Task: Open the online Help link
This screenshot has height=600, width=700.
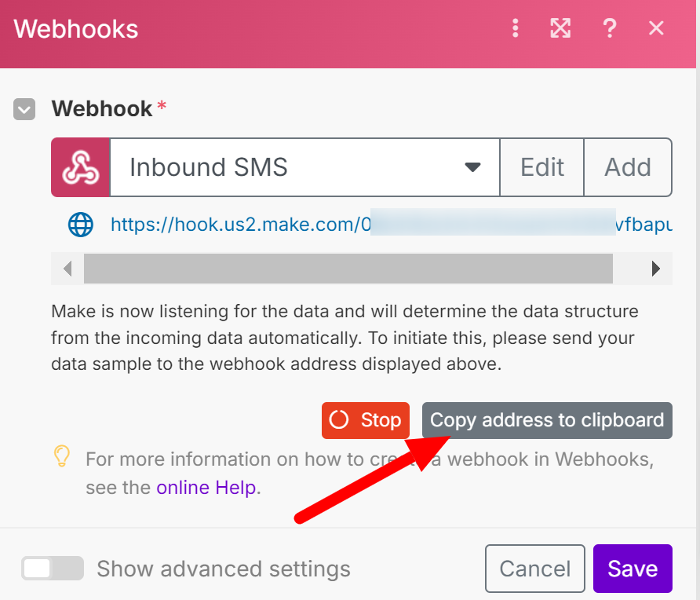Action: (206, 488)
